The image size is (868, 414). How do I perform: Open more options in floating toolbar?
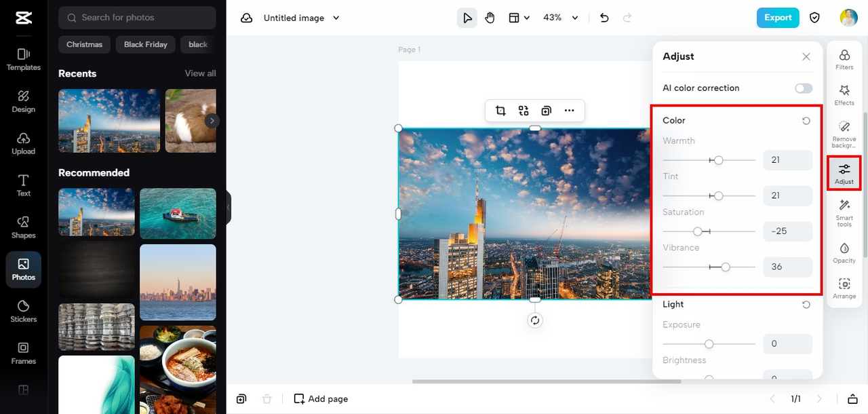(x=569, y=111)
